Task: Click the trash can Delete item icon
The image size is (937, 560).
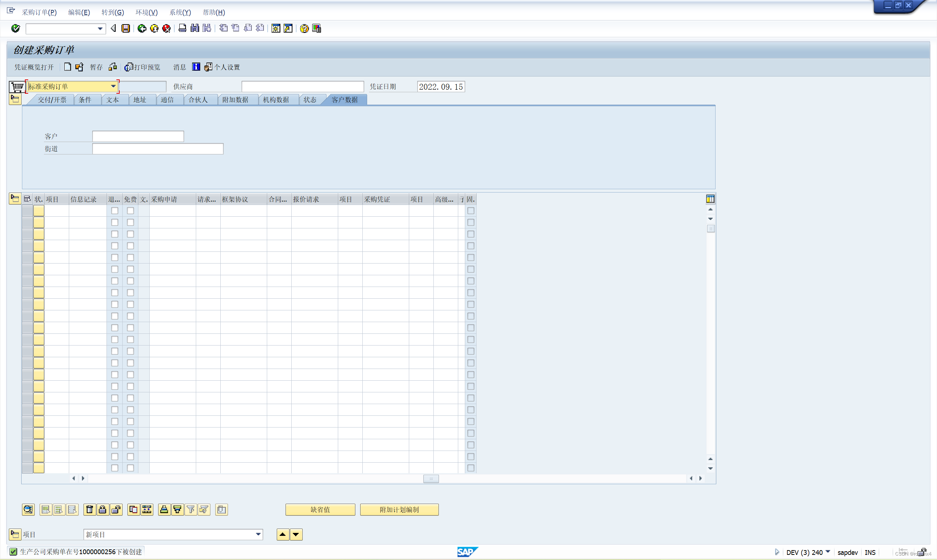Action: [89, 510]
